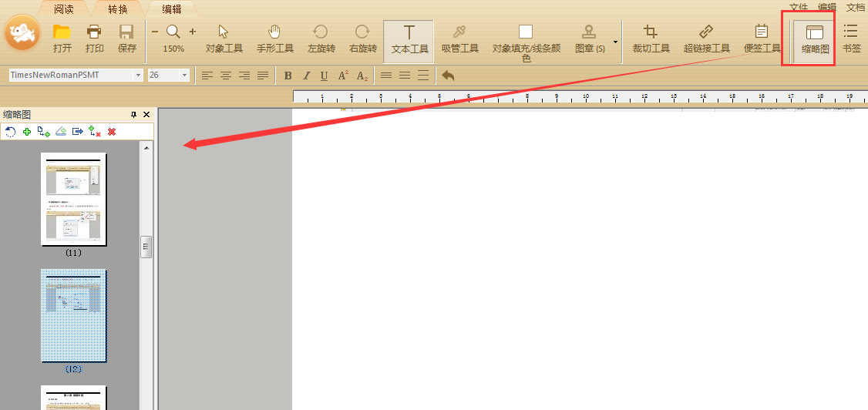Pin the 缩略图 panel

click(x=133, y=115)
